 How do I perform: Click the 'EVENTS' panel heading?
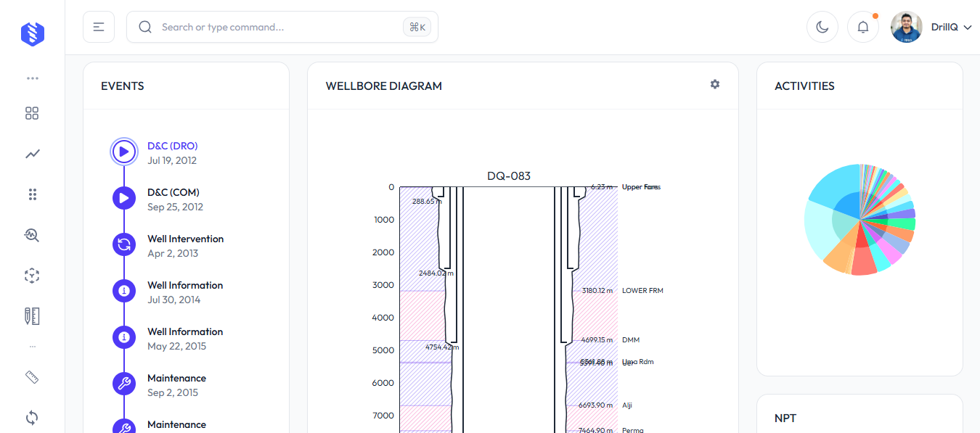coord(123,86)
